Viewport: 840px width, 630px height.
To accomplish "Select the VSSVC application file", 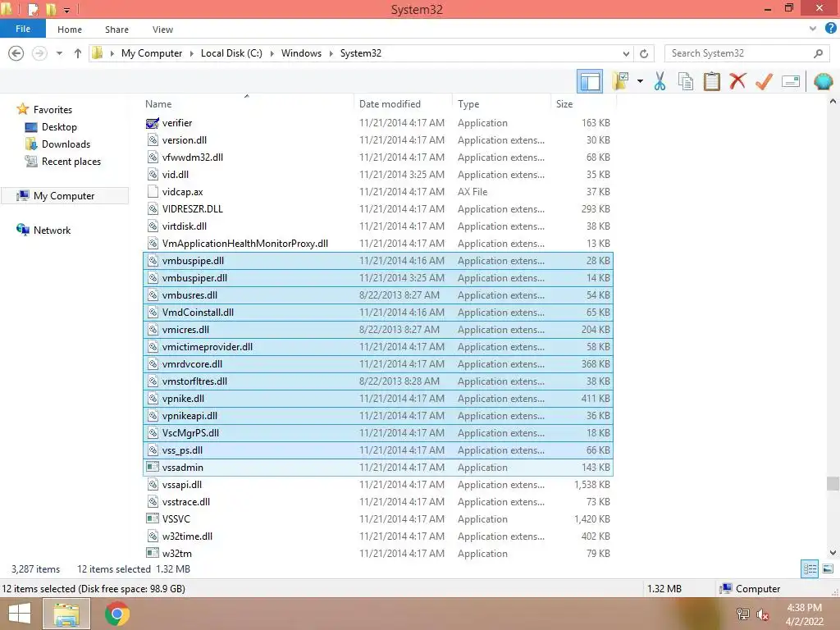I will point(377,518).
